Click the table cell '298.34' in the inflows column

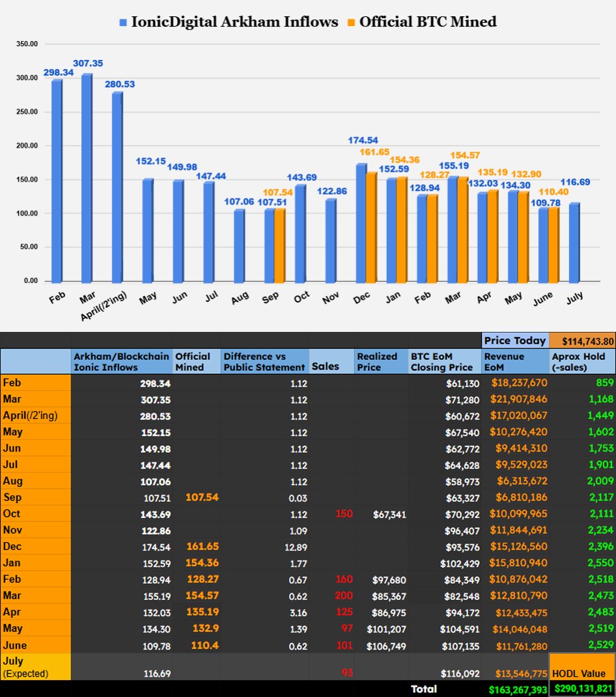pos(155,383)
